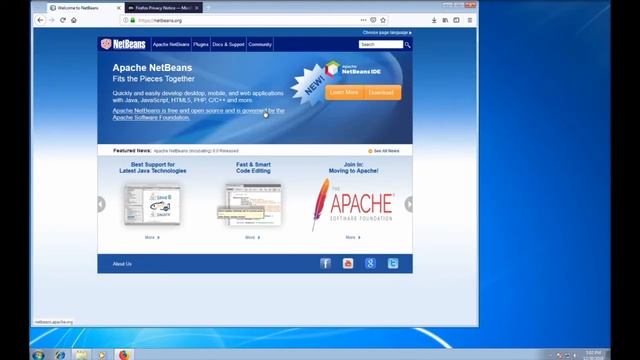Switch to Firefox Privacy Notice tab
640x360 pixels.
(163, 8)
